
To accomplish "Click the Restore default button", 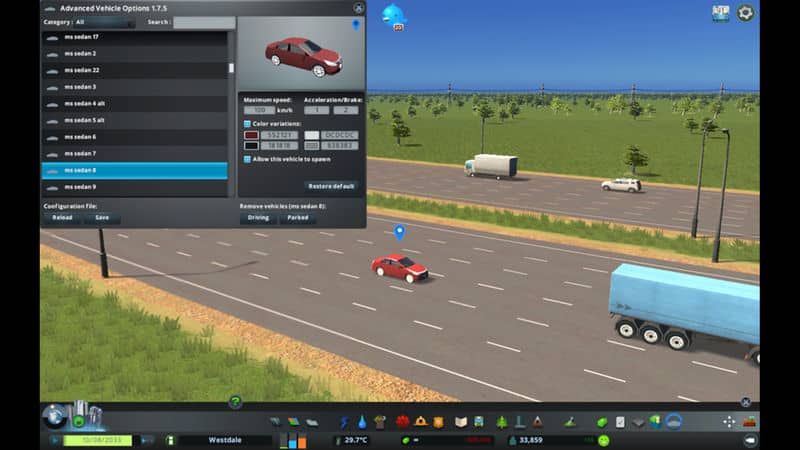I will pyautogui.click(x=331, y=186).
